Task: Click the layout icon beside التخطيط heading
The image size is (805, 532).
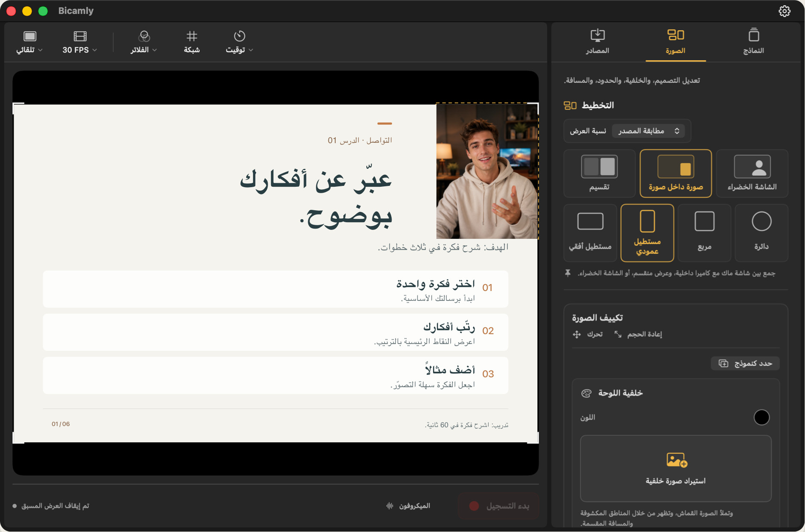Action: coord(570,106)
